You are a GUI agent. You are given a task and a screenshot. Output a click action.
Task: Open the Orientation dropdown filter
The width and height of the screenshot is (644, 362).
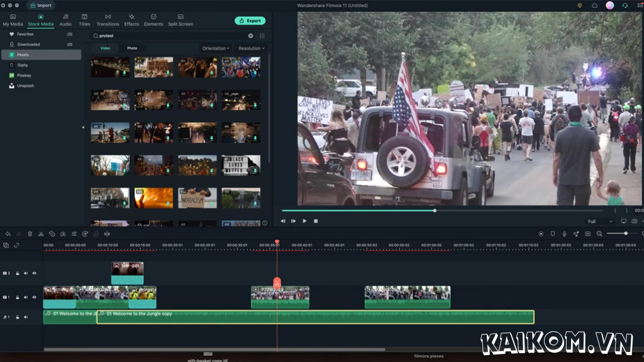[216, 48]
